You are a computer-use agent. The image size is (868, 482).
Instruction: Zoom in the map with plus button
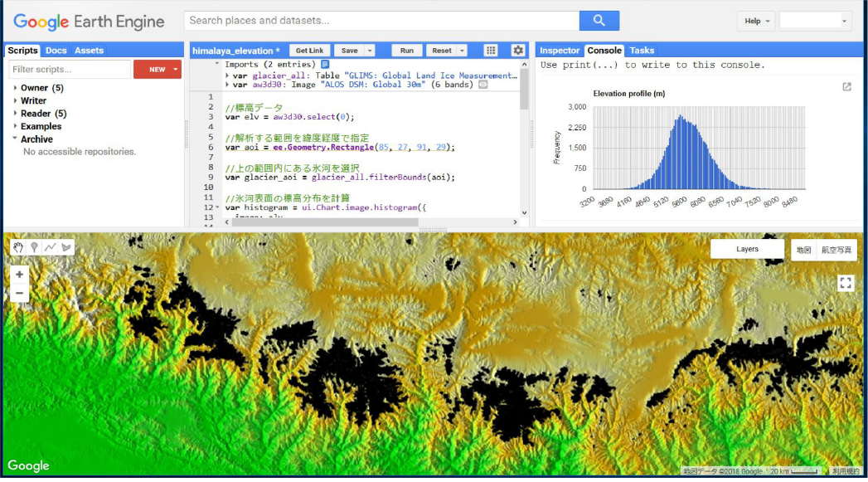point(19,275)
